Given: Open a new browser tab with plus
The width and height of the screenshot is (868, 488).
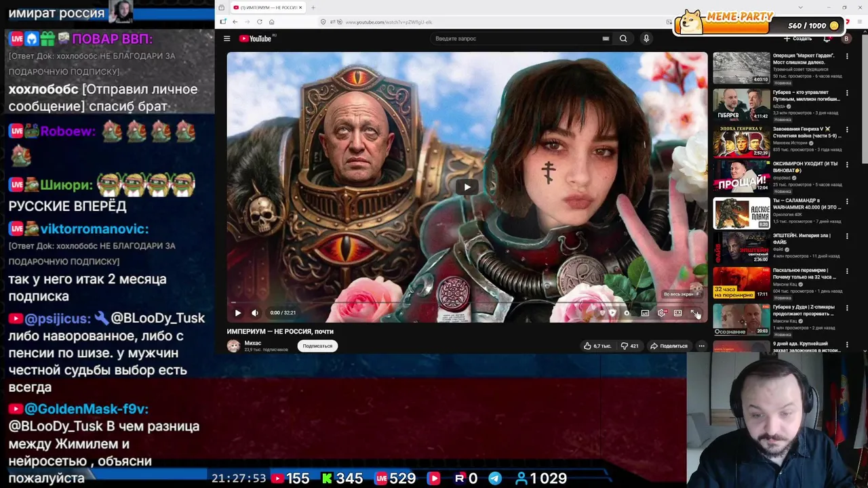Looking at the screenshot, I should click(x=313, y=7).
